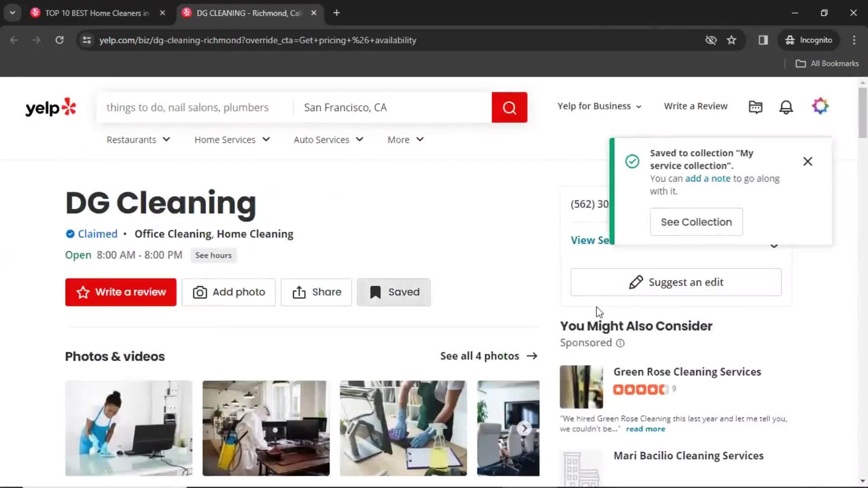The width and height of the screenshot is (868, 488).
Task: Click the Incognito indicator
Action: [808, 40]
